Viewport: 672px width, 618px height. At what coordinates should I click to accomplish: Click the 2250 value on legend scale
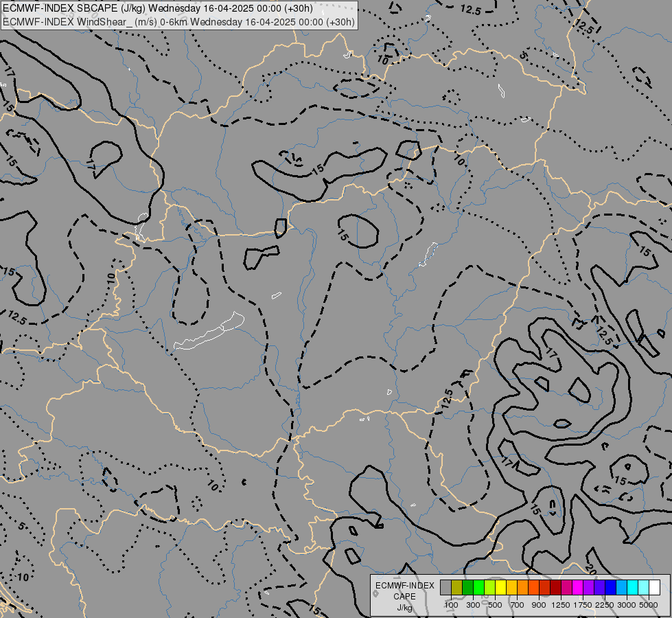pyautogui.click(x=605, y=605)
